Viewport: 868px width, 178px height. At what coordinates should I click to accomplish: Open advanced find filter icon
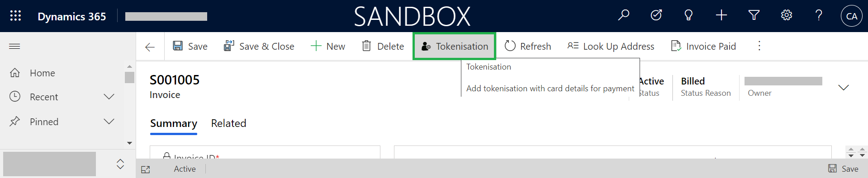(754, 15)
